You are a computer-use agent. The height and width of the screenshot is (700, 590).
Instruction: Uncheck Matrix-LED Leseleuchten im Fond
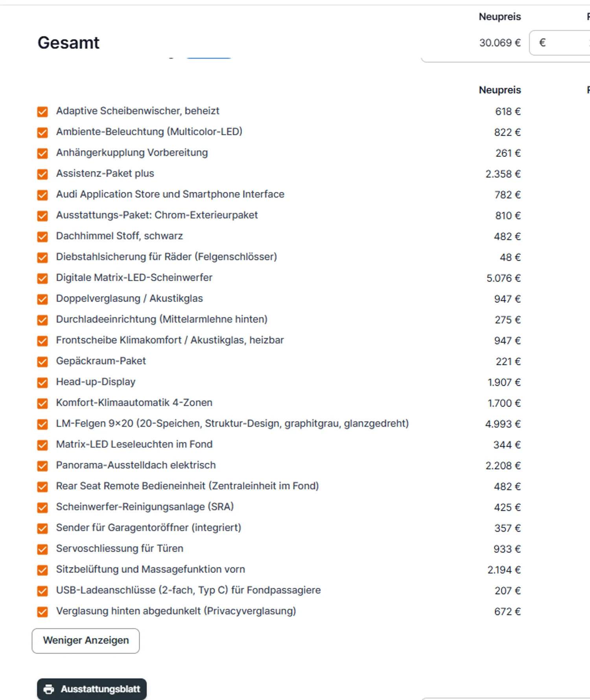pos(42,445)
